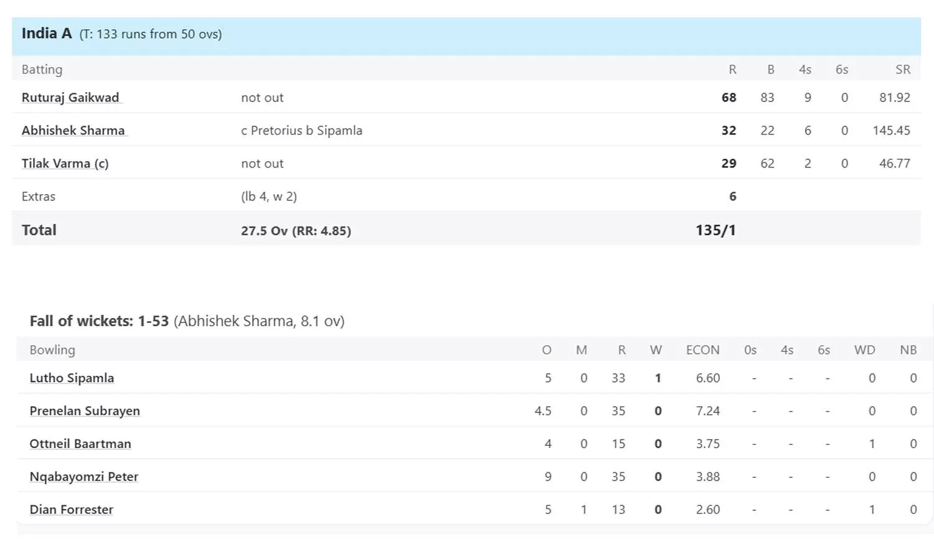Click the SR batting column header
This screenshot has width=934, height=560.
pyautogui.click(x=903, y=70)
